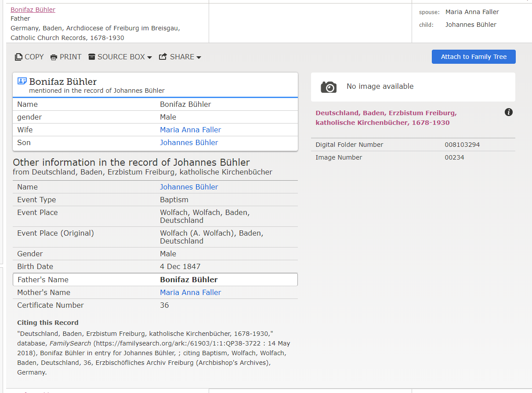
Task: Click the Share arrow icon
Action: pos(163,57)
